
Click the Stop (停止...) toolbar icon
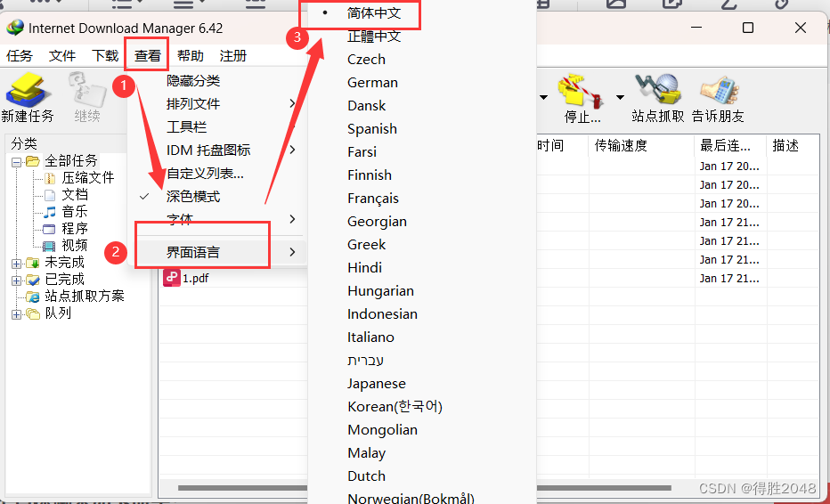point(582,91)
